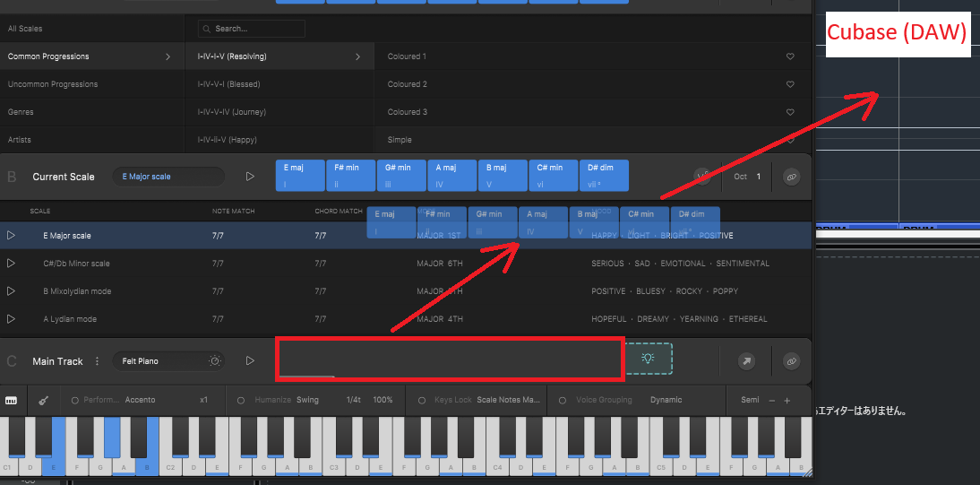The height and width of the screenshot is (485, 980).
Task: Click the link icon in Main Track row
Action: 790,361
